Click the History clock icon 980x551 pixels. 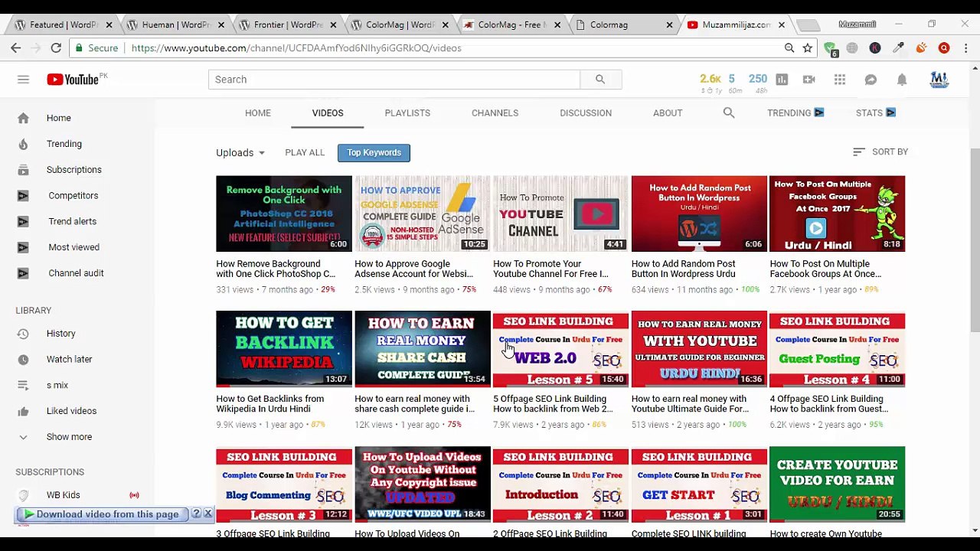point(23,334)
